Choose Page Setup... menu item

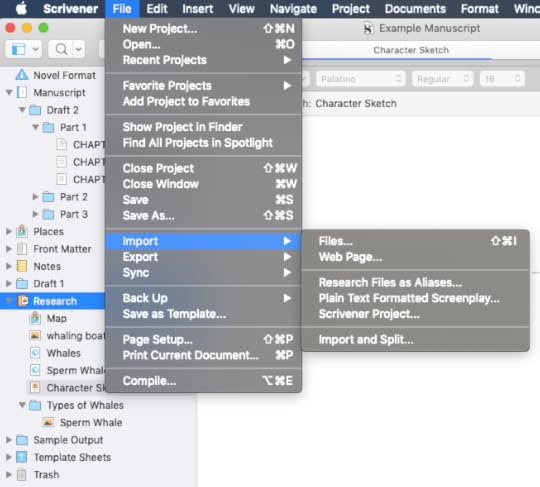coord(204,340)
